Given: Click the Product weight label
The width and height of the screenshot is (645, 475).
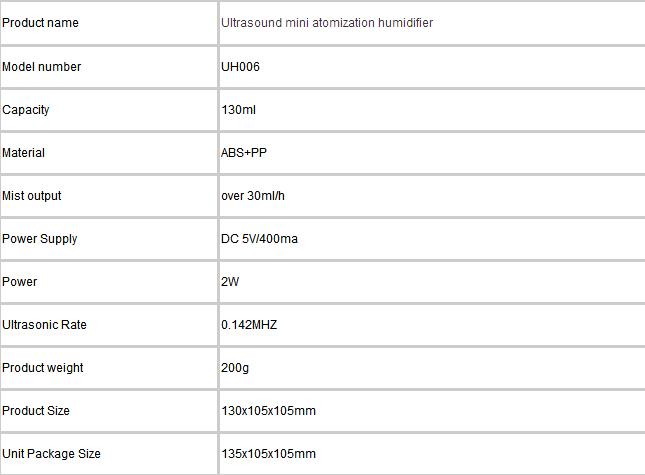Looking at the screenshot, I should click(43, 368).
